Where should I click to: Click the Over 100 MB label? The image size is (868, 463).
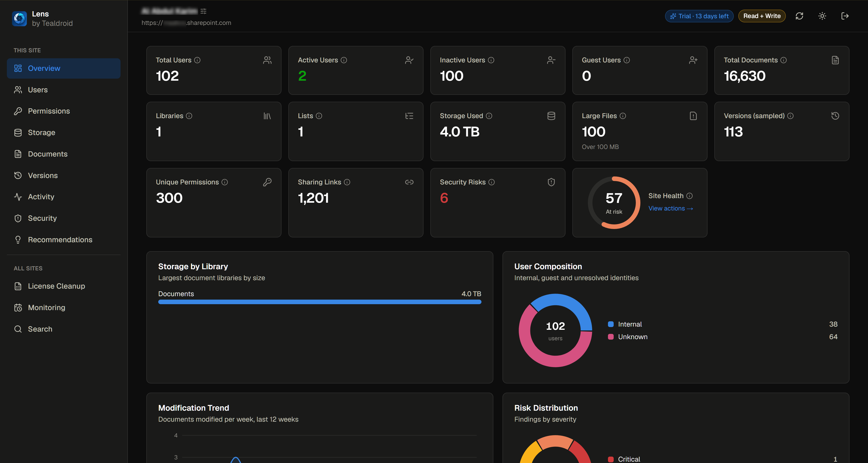pos(600,147)
